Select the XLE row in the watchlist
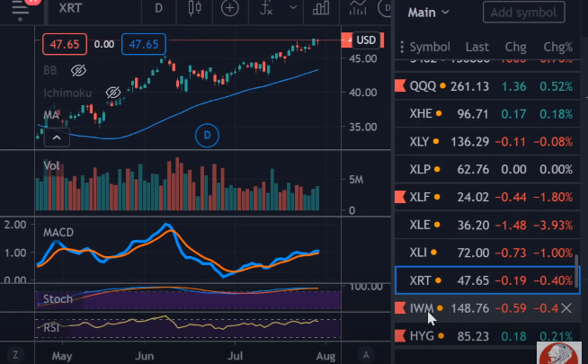The image size is (588, 364). [487, 225]
